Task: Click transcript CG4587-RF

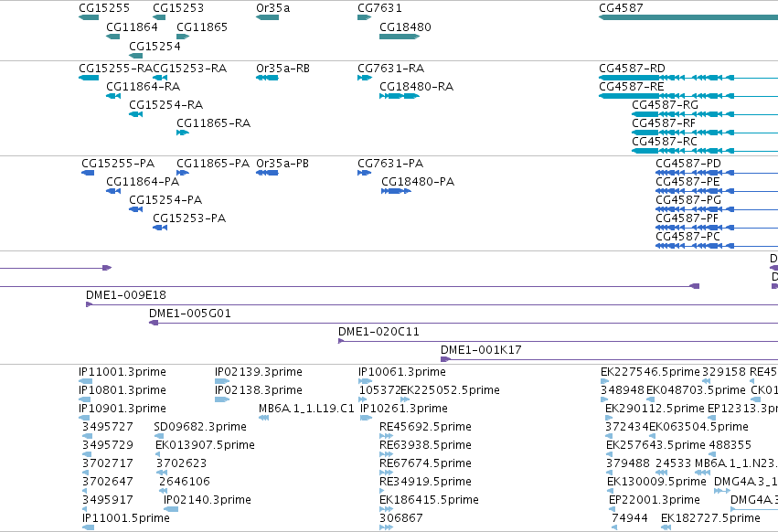Action: (705, 133)
